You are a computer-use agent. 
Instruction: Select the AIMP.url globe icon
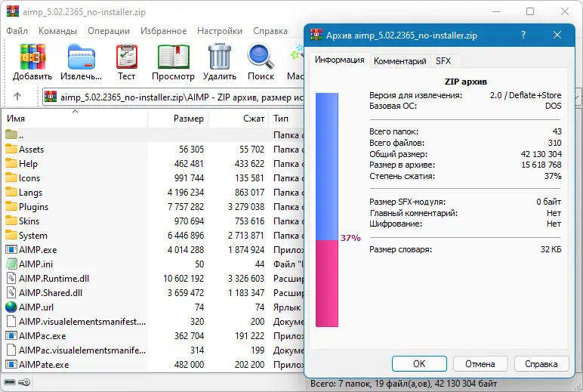click(11, 307)
